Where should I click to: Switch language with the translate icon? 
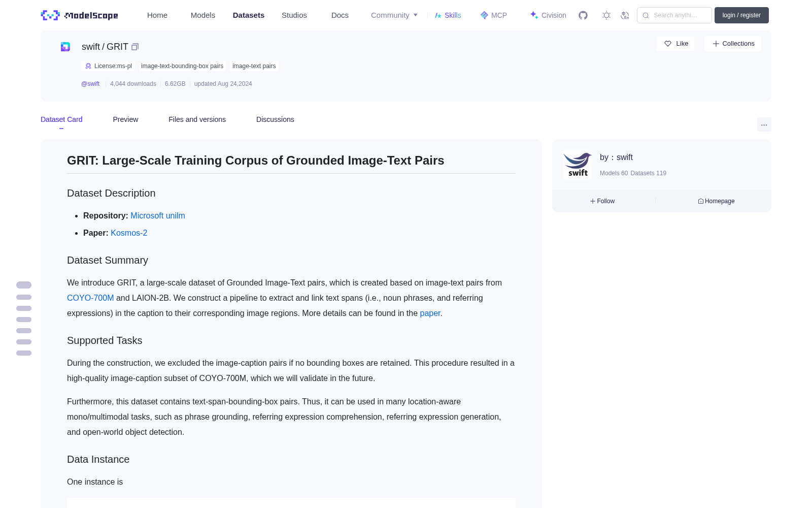[625, 15]
